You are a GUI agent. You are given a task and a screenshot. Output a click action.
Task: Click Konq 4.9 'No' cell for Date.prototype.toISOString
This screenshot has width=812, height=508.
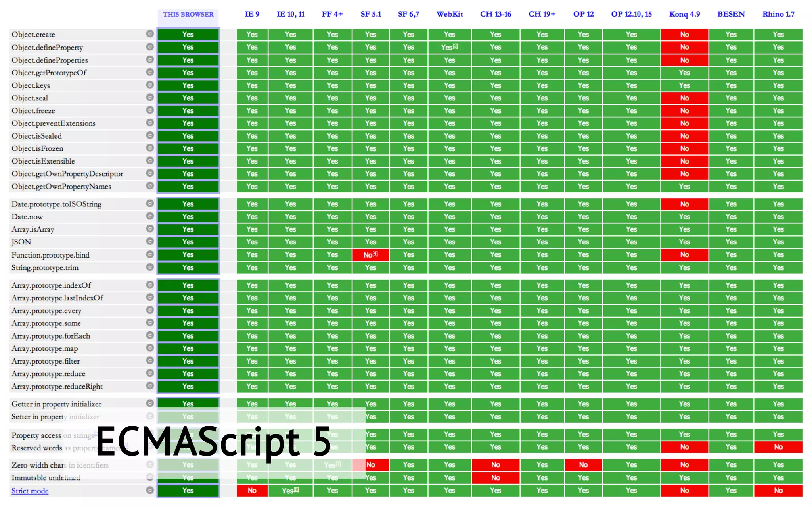click(x=685, y=204)
